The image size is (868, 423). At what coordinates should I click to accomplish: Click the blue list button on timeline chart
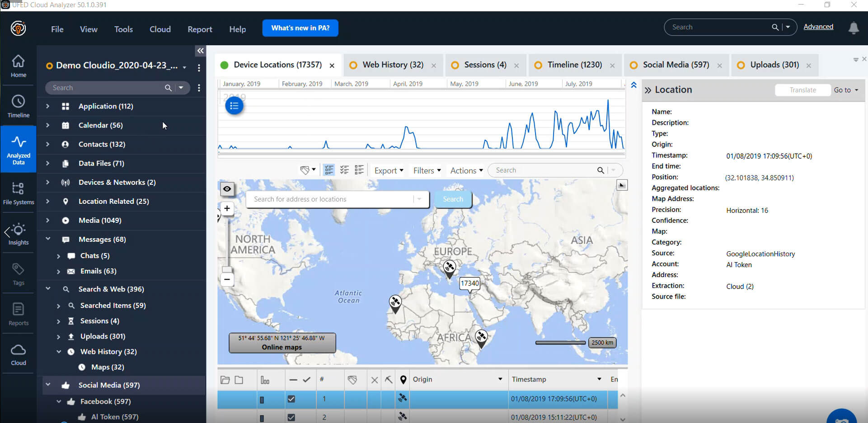[234, 106]
